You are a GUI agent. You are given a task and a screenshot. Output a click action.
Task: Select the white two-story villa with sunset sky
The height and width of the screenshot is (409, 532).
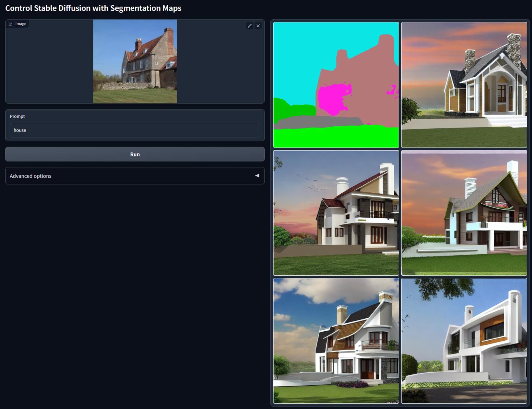pos(336,213)
